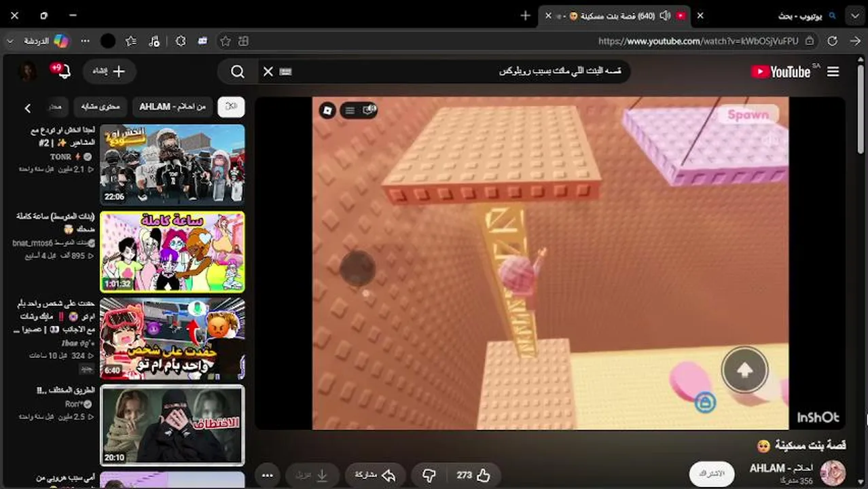Open the AHLAM channel name link
Viewport: 868px width, 489px height.
(781, 468)
